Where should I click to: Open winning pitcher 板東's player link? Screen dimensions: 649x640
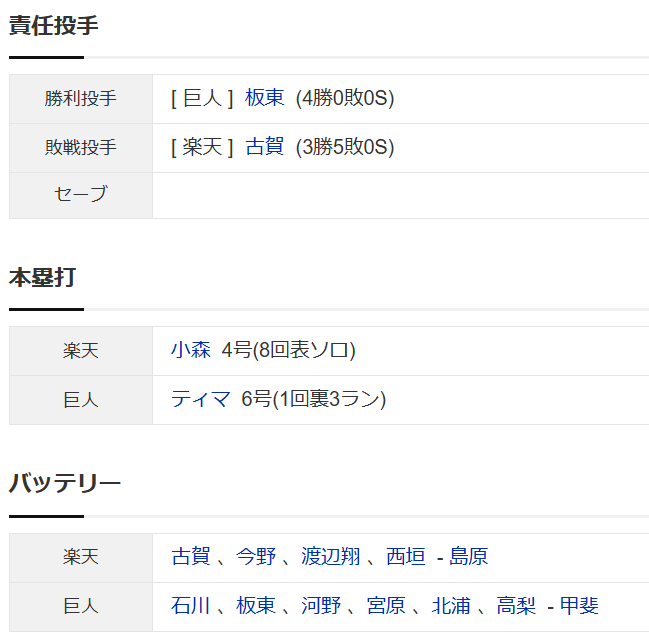(x=264, y=98)
